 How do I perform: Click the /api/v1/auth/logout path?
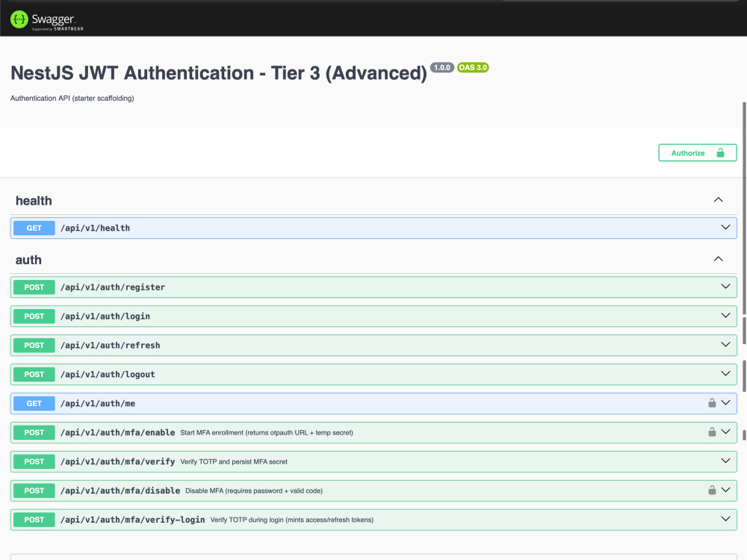tap(108, 374)
